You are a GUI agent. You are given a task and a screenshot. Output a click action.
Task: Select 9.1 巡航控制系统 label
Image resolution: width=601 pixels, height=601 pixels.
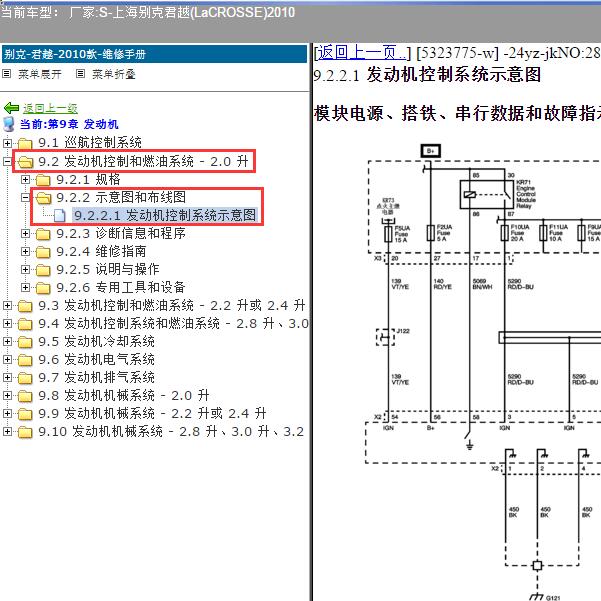click(90, 143)
